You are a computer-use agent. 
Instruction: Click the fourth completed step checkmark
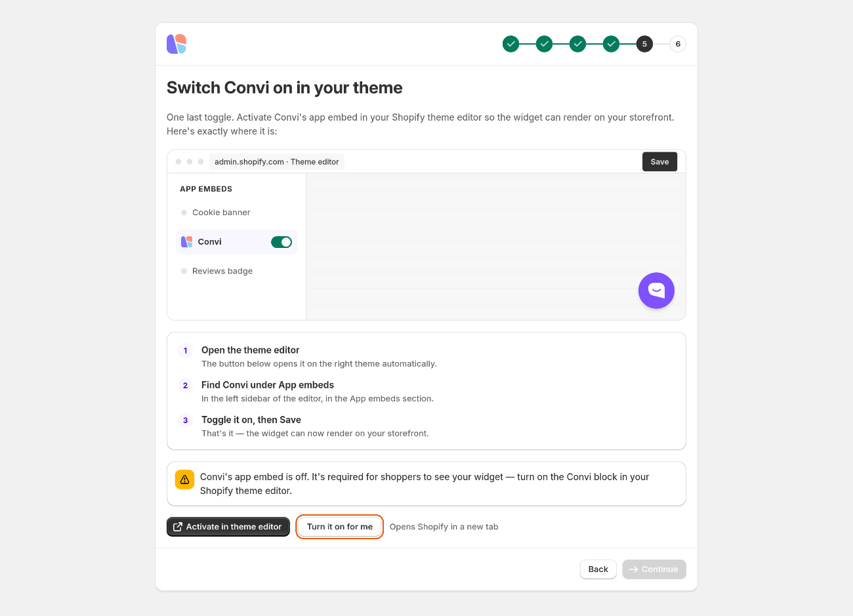pyautogui.click(x=611, y=44)
